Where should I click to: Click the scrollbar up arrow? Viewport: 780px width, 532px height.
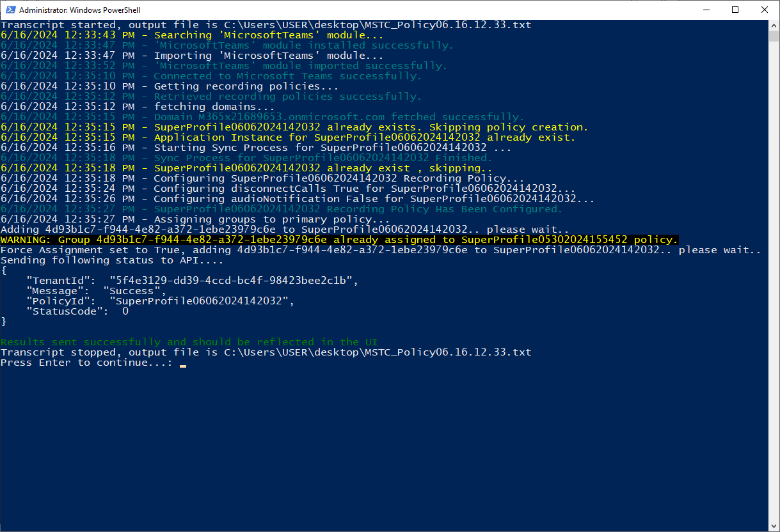click(x=774, y=25)
